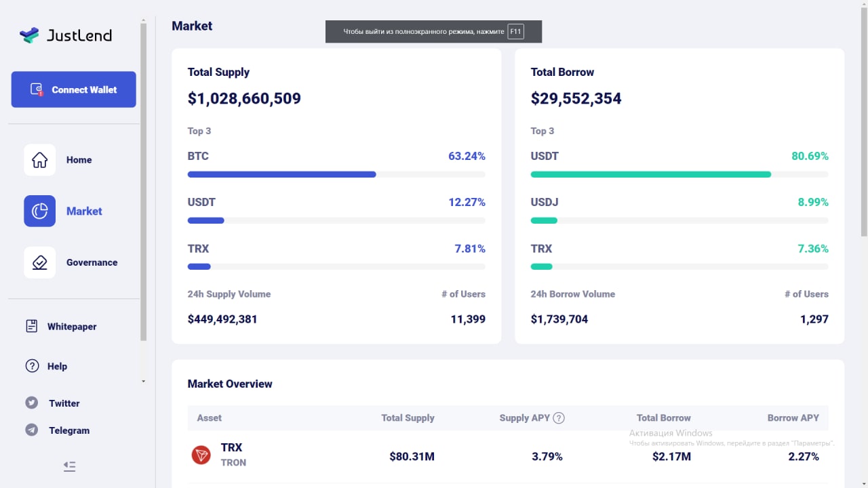Click the Supply APY column header
Image resolution: width=868 pixels, height=488 pixels.
(524, 418)
